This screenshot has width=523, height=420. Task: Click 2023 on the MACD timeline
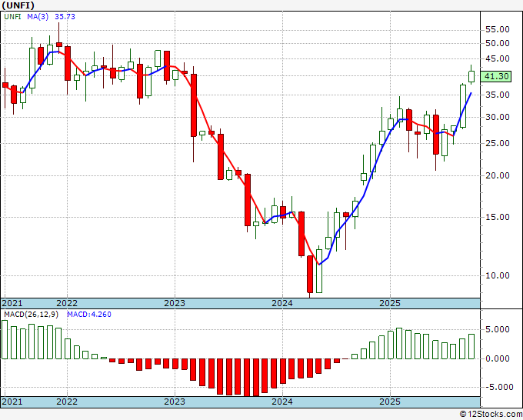(x=175, y=402)
